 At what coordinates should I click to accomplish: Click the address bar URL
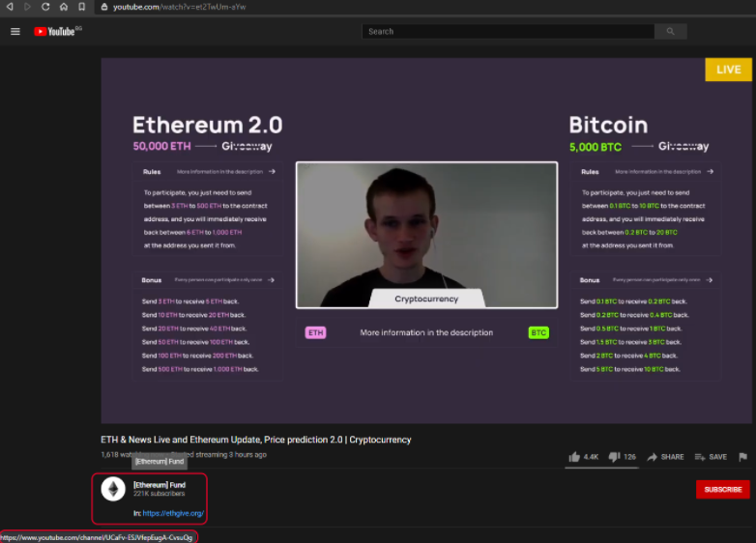(180, 7)
